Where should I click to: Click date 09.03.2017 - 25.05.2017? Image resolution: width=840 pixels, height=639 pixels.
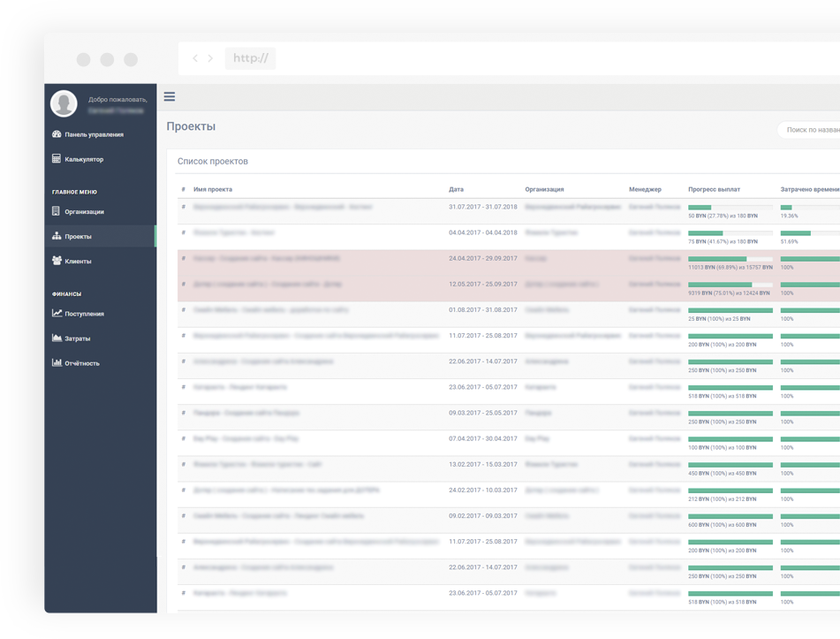pos(483,413)
